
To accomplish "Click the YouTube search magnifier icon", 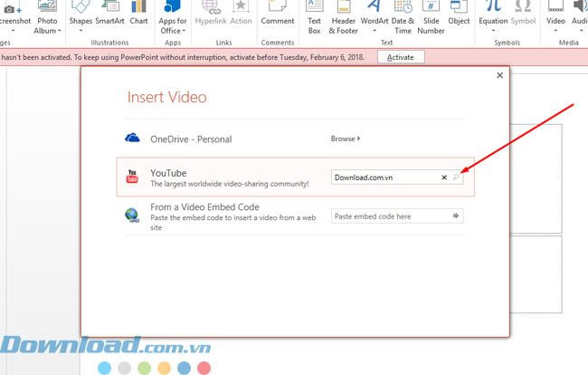I will (x=456, y=178).
